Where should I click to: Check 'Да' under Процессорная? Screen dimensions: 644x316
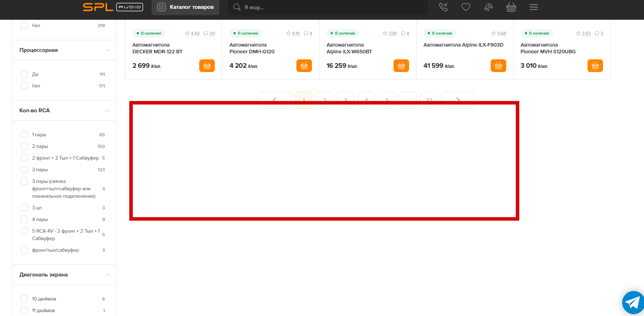coord(24,74)
